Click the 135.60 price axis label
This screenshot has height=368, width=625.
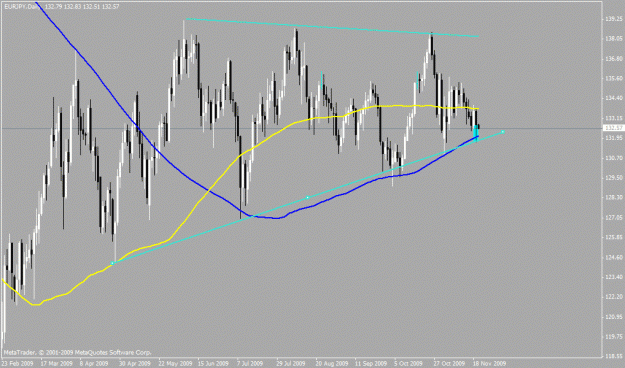point(614,78)
